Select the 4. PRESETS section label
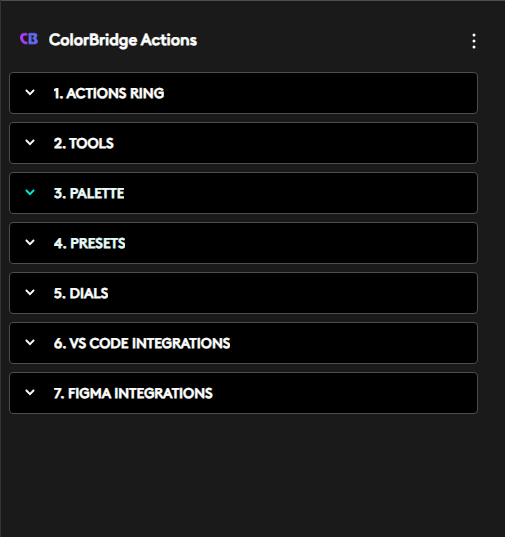The image size is (505, 537). click(89, 243)
